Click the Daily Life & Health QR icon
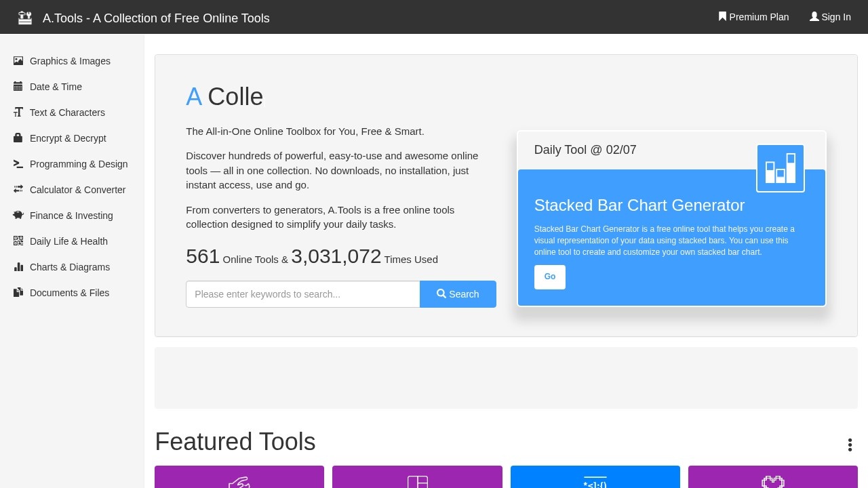The width and height of the screenshot is (868, 488). point(18,241)
